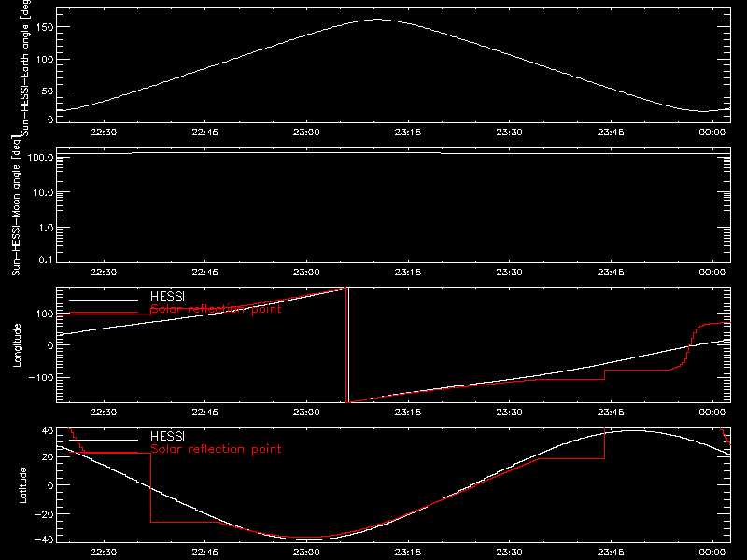Select Solar reflection point legend in Longitude plot

pos(216,309)
